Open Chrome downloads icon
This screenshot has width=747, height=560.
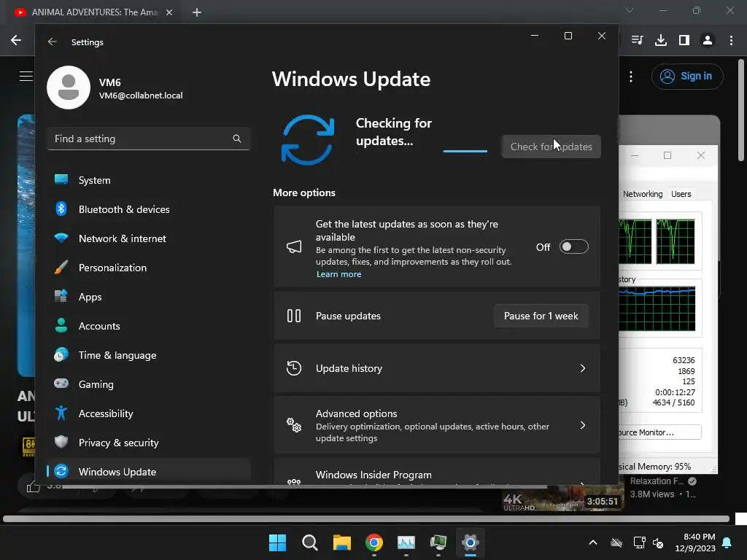pos(661,40)
